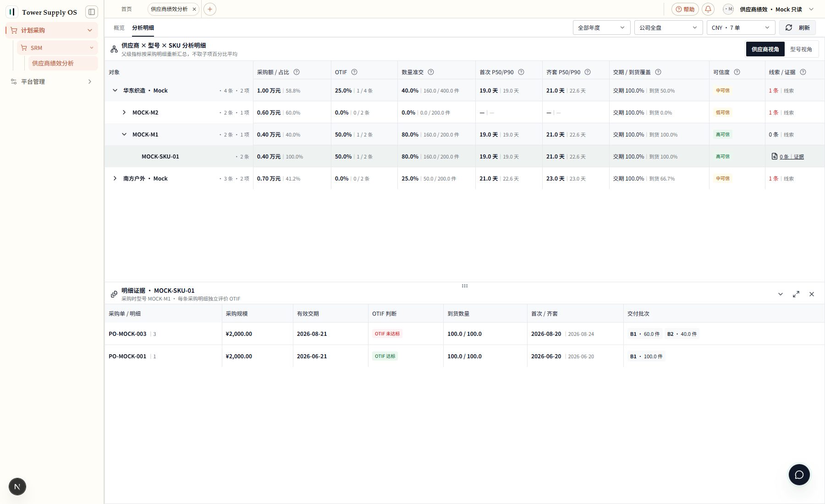Open the 首页 tab

(126, 9)
